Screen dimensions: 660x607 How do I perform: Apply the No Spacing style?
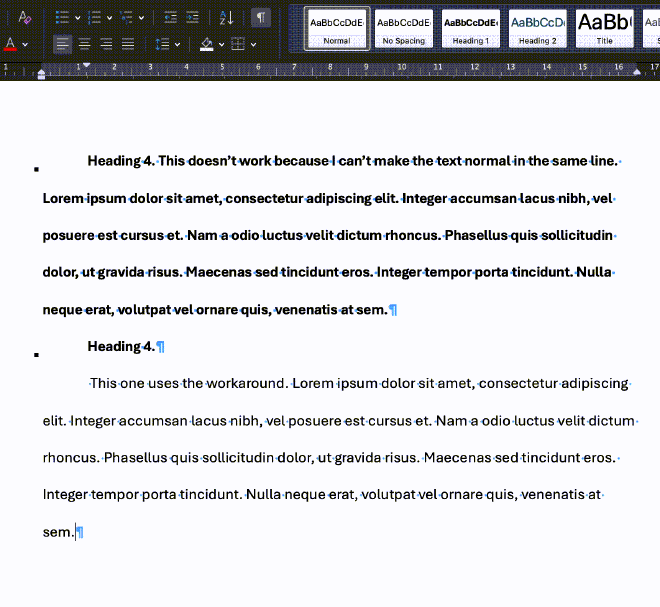point(404,28)
